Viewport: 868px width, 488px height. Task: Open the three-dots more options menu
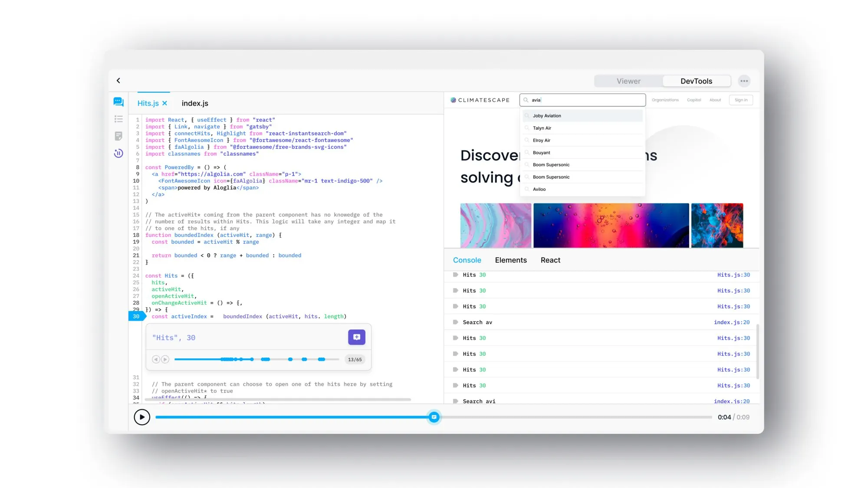click(x=744, y=81)
